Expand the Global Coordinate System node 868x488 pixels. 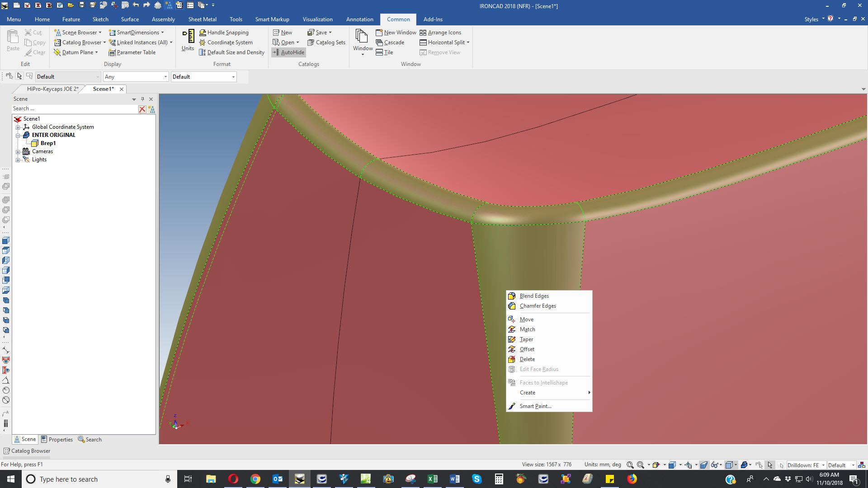click(18, 127)
